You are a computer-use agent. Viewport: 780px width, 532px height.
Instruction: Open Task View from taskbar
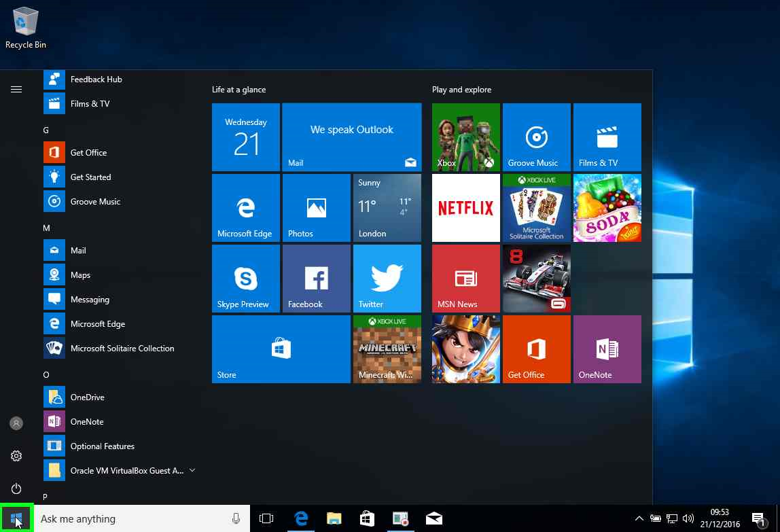[x=266, y=518]
